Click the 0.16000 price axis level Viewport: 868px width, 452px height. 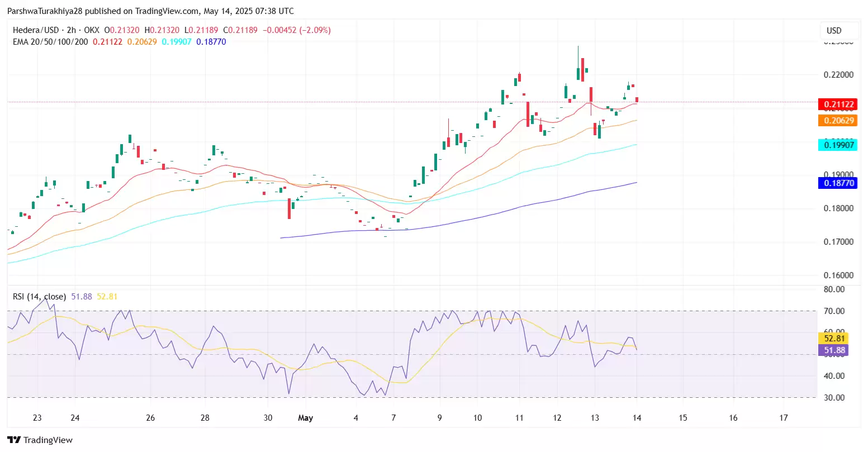(x=839, y=275)
